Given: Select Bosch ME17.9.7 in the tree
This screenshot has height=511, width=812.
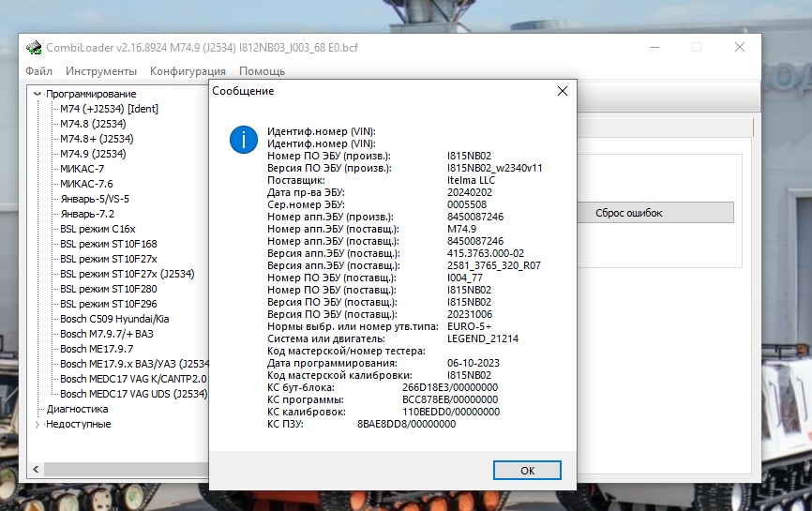Looking at the screenshot, I should tap(97, 349).
